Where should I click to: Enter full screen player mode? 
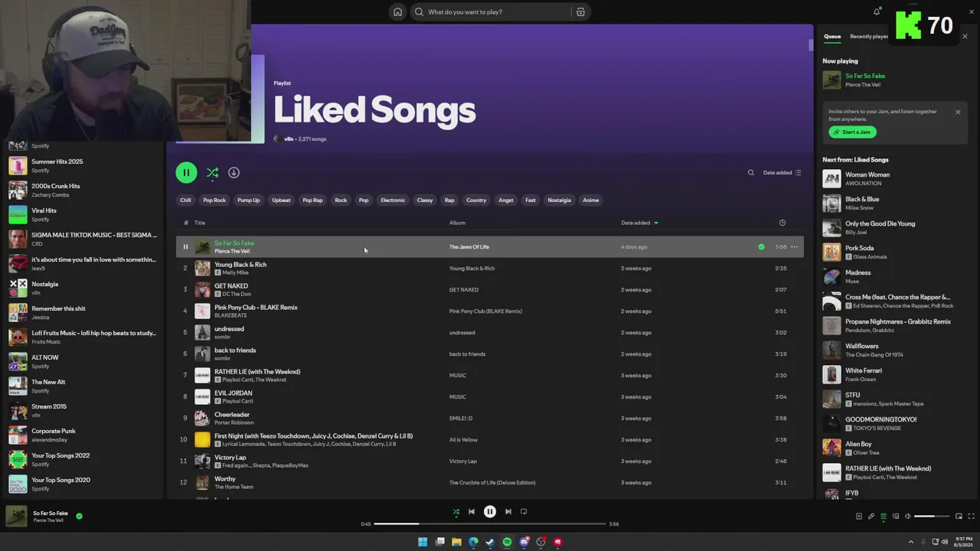(972, 517)
